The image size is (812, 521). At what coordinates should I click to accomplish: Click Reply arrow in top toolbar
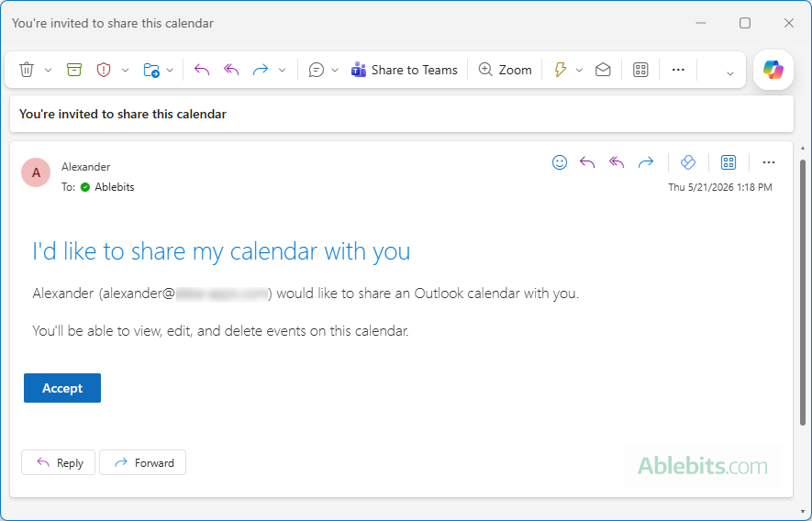point(202,70)
